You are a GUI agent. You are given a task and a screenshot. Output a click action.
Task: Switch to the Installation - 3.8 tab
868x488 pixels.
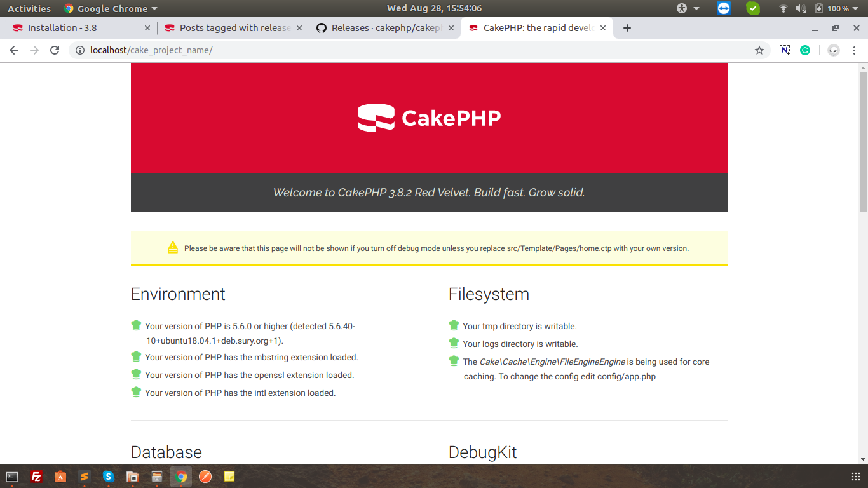76,27
